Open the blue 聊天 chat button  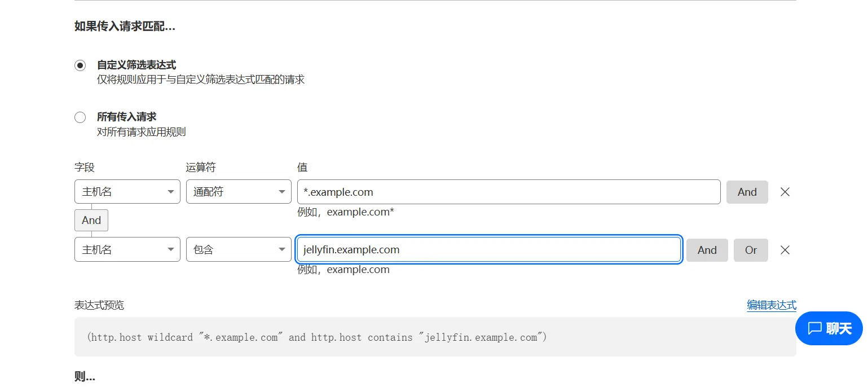click(829, 328)
